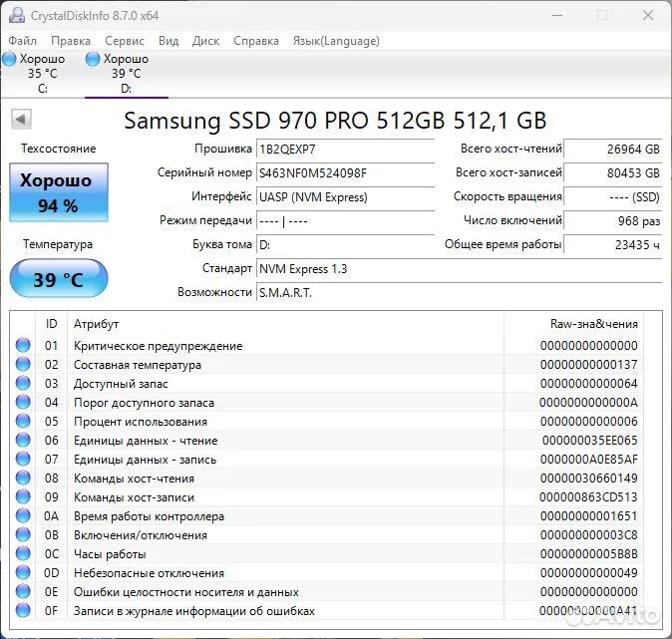The width and height of the screenshot is (672, 639).
Task: Click the Атрибут column header
Action: [96, 324]
